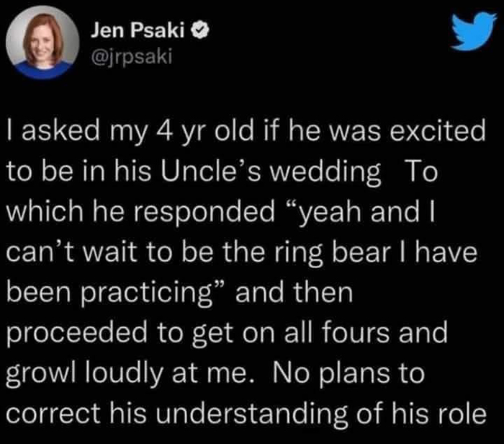Click the word "proceeded" in the tweet
Screen dimensions: 504x444
(77, 334)
